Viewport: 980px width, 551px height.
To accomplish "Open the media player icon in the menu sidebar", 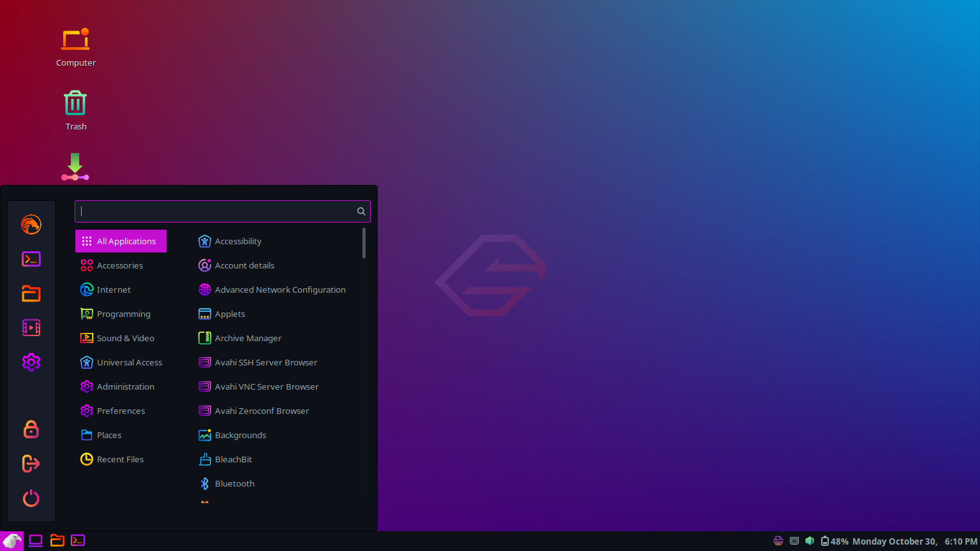I will 31,328.
